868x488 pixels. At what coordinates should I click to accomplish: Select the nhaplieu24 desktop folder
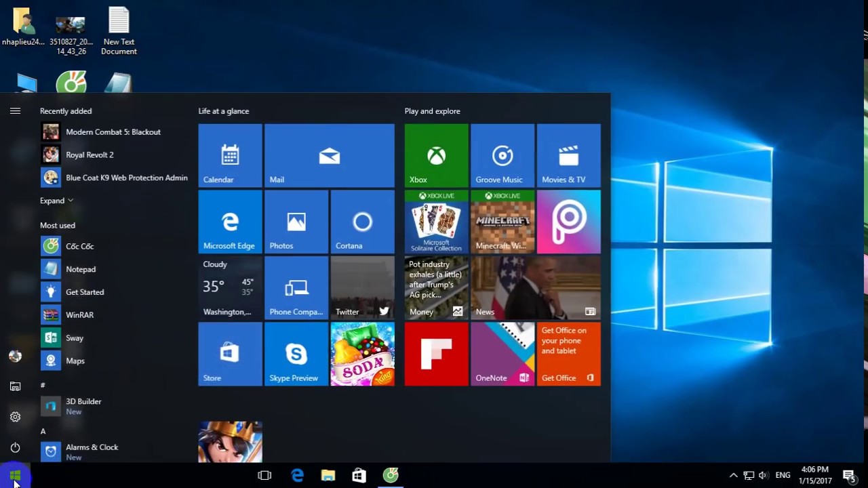[x=23, y=27]
